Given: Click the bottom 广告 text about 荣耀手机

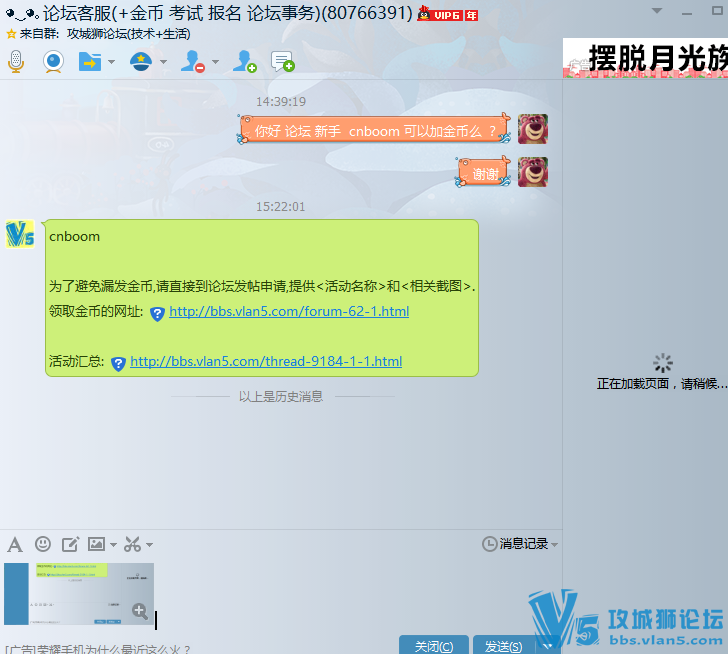Looking at the screenshot, I should point(98,648).
